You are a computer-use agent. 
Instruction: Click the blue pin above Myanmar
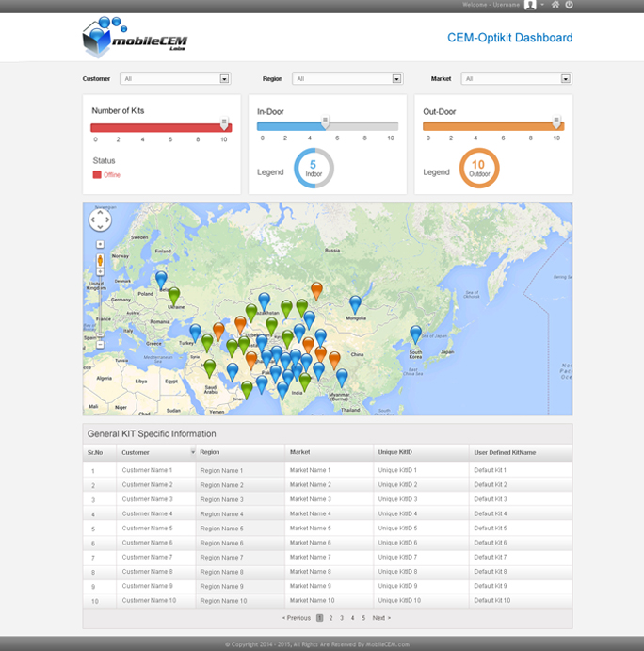tap(342, 378)
